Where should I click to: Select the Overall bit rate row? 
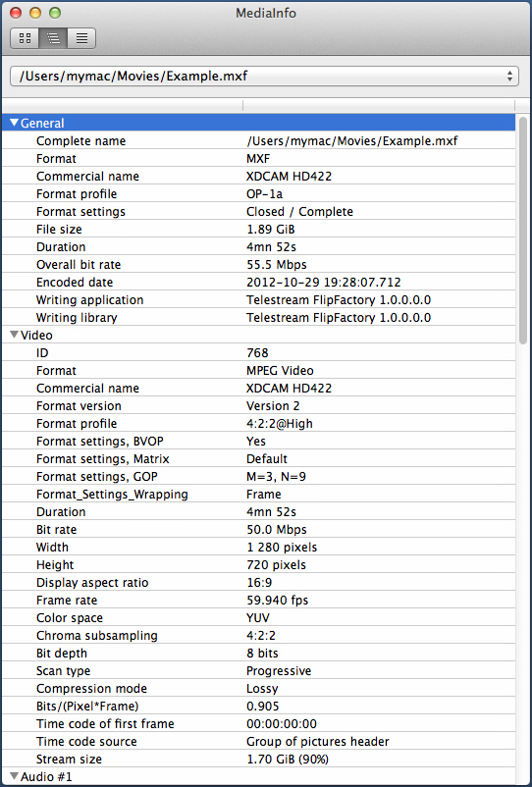point(259,265)
